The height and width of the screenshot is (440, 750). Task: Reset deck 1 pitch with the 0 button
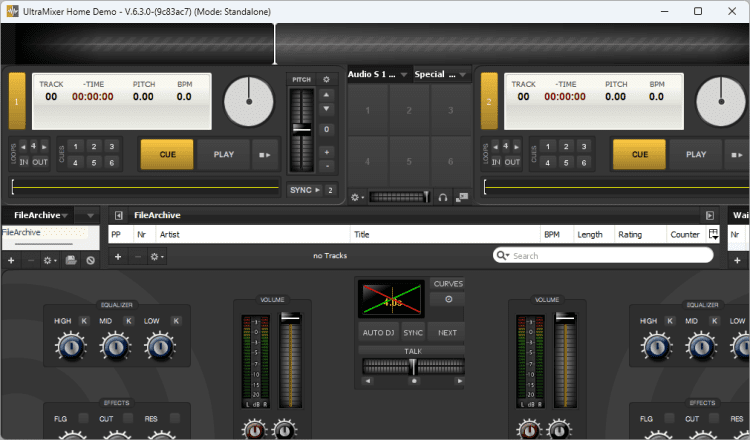[326, 129]
